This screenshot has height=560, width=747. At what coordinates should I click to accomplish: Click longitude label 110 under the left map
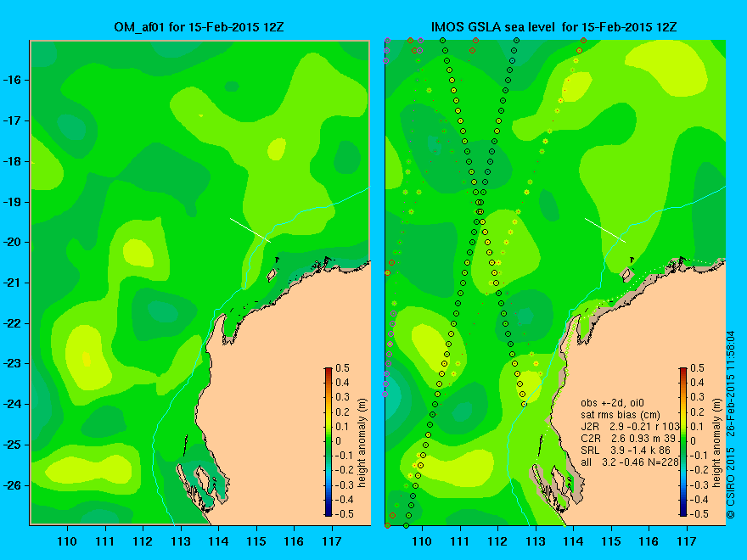[67, 541]
